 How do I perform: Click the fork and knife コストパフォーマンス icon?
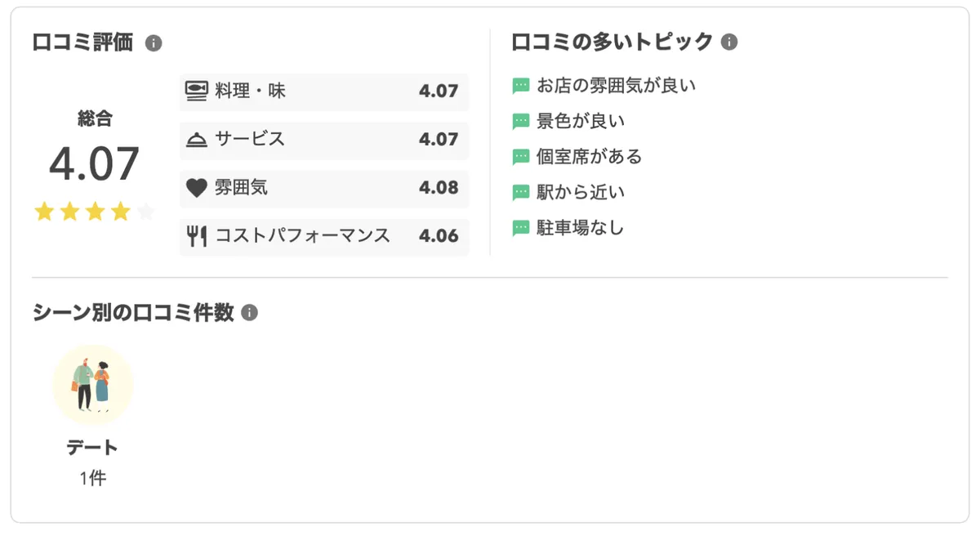pos(196,237)
